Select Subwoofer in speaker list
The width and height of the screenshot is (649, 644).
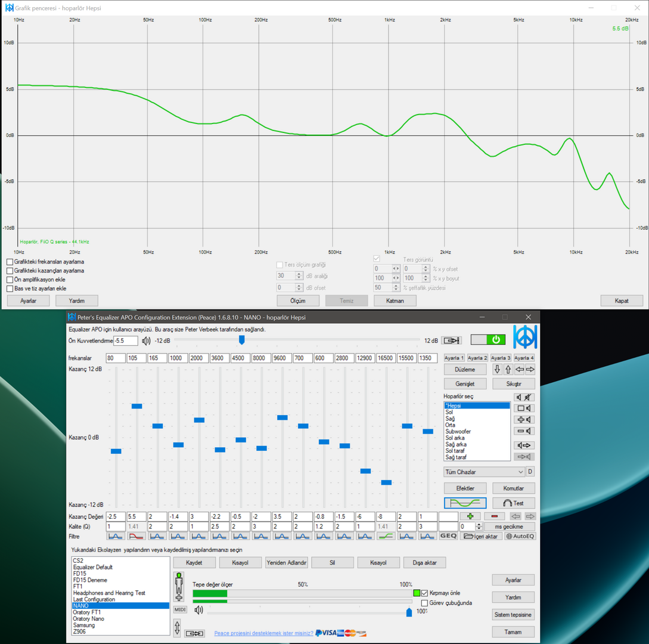(x=458, y=431)
